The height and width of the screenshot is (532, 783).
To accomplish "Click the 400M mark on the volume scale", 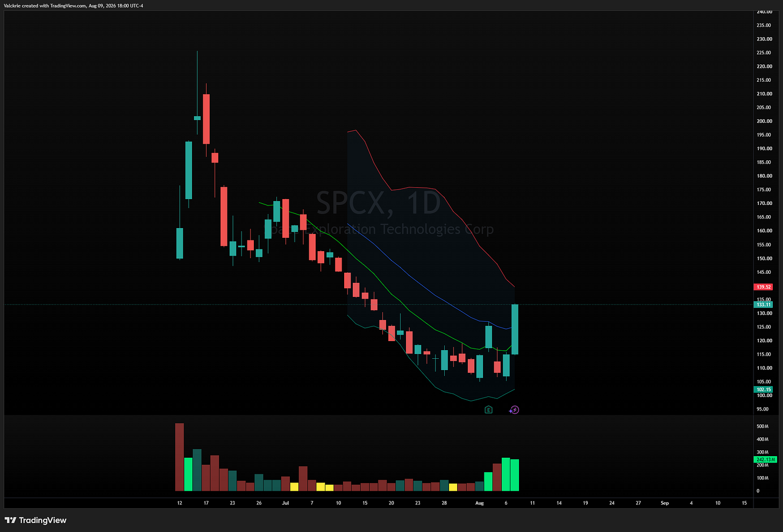I will (x=762, y=439).
